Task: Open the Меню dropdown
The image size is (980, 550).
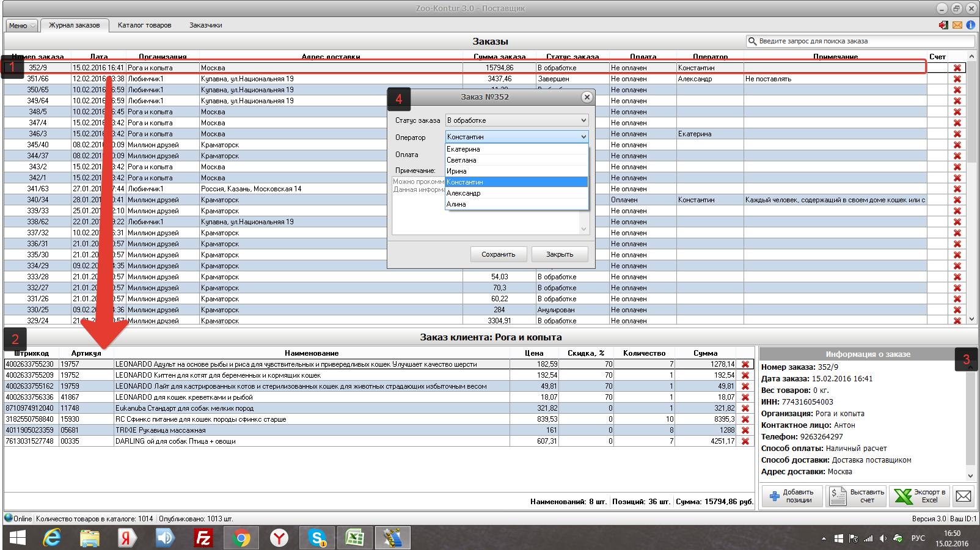Action: 22,26
